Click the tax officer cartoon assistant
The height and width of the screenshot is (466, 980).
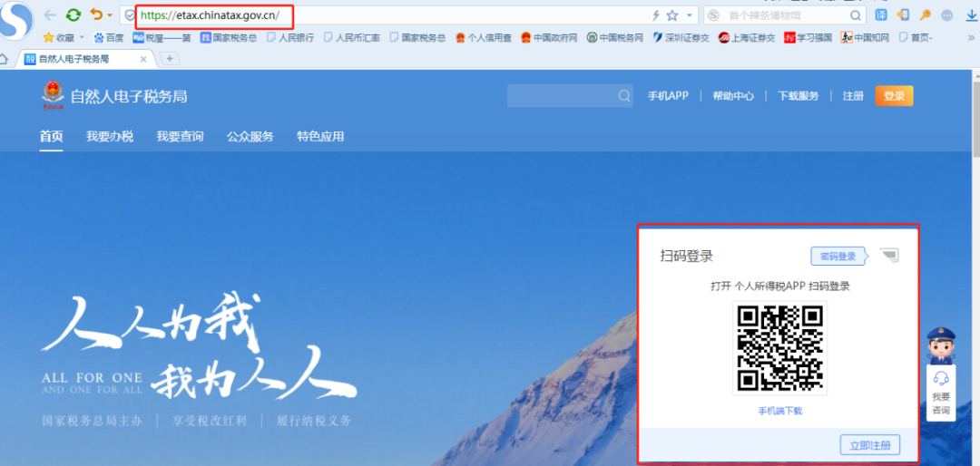coord(941,345)
